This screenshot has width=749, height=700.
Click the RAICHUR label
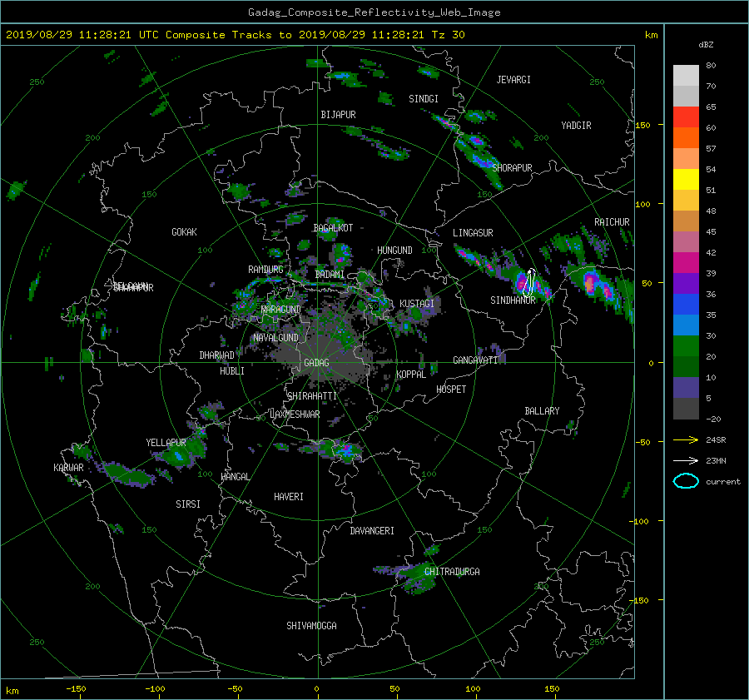[612, 222]
